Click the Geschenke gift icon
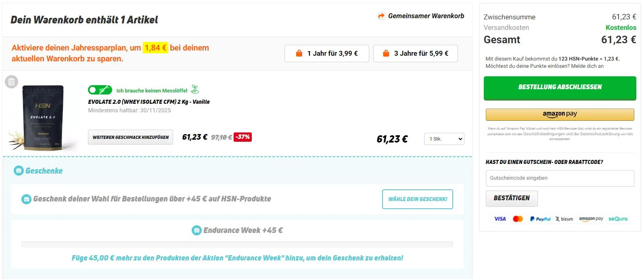The width and height of the screenshot is (644, 279). [19, 171]
